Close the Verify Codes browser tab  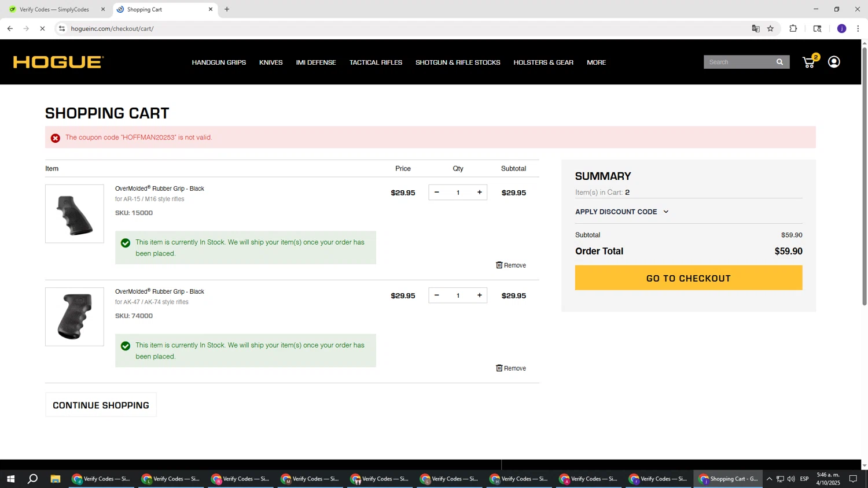click(x=103, y=9)
